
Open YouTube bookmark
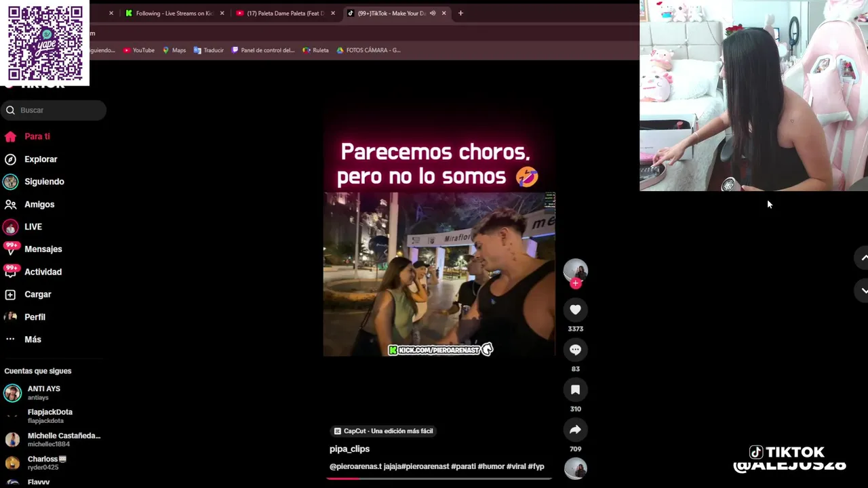(x=139, y=50)
